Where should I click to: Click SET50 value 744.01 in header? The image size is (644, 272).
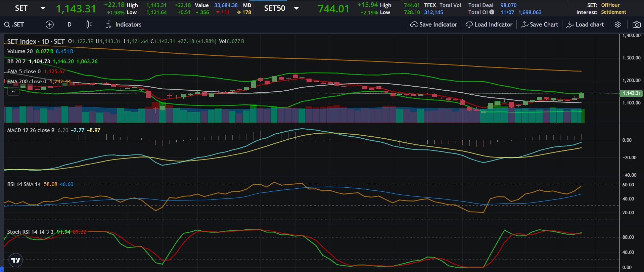coord(333,9)
